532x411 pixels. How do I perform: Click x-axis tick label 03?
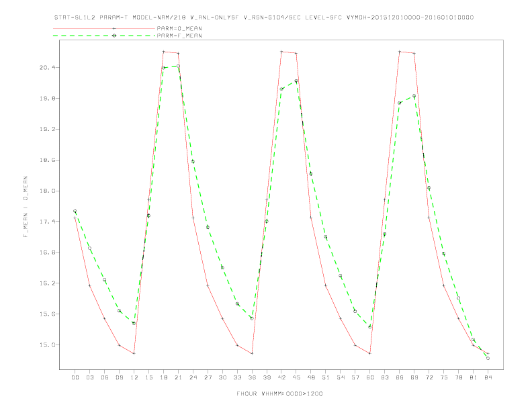pyautogui.click(x=89, y=377)
